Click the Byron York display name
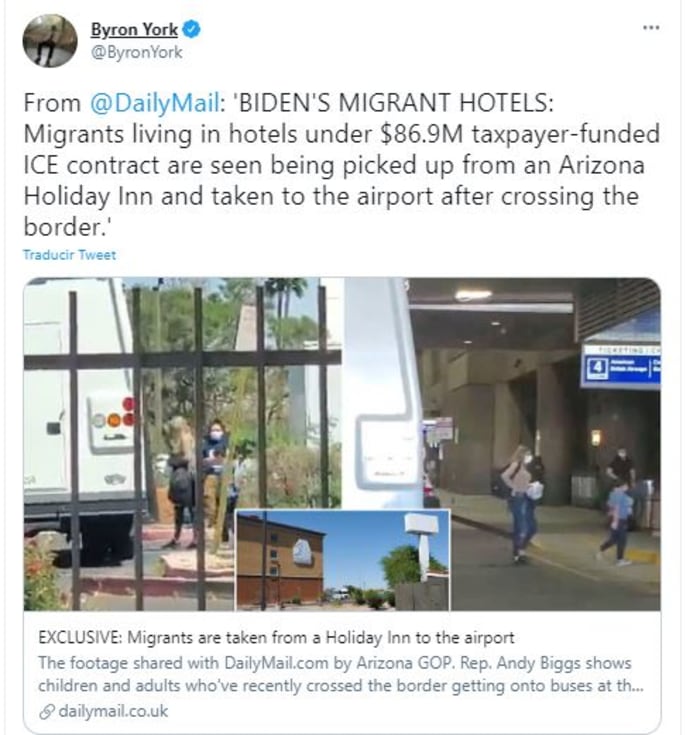The height and width of the screenshot is (735, 700). (x=134, y=30)
